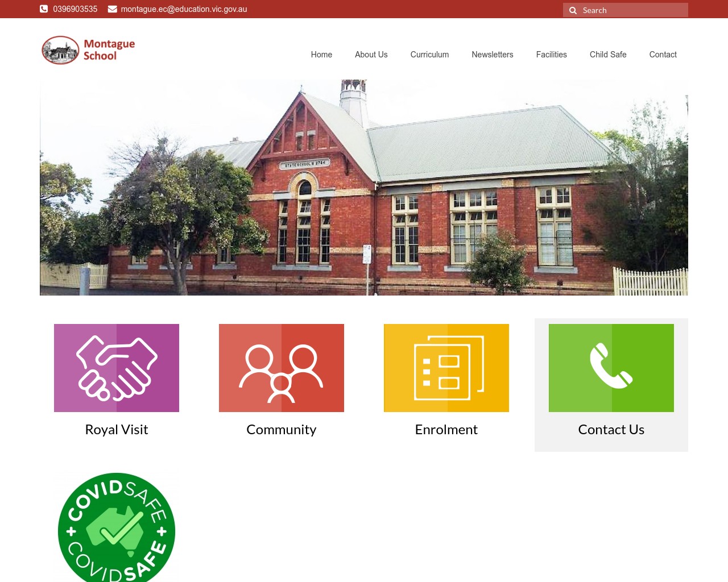Click the search magnifier icon
The image size is (728, 582).
point(573,10)
